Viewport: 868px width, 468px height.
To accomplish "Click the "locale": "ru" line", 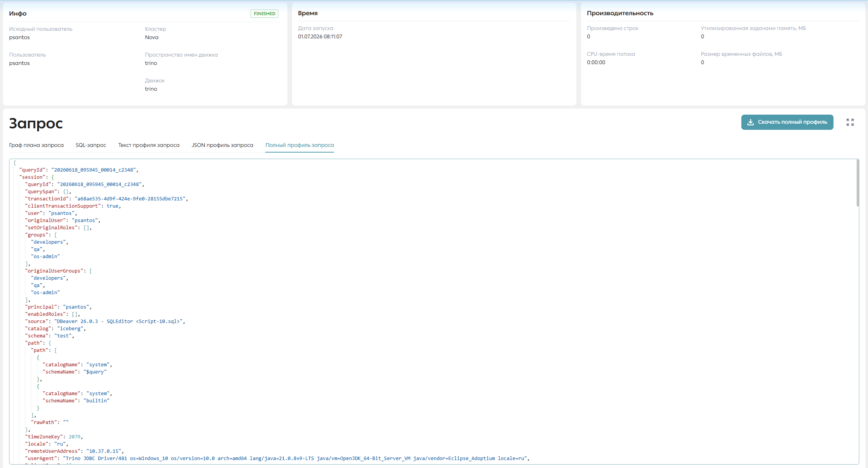I will tap(47, 444).
